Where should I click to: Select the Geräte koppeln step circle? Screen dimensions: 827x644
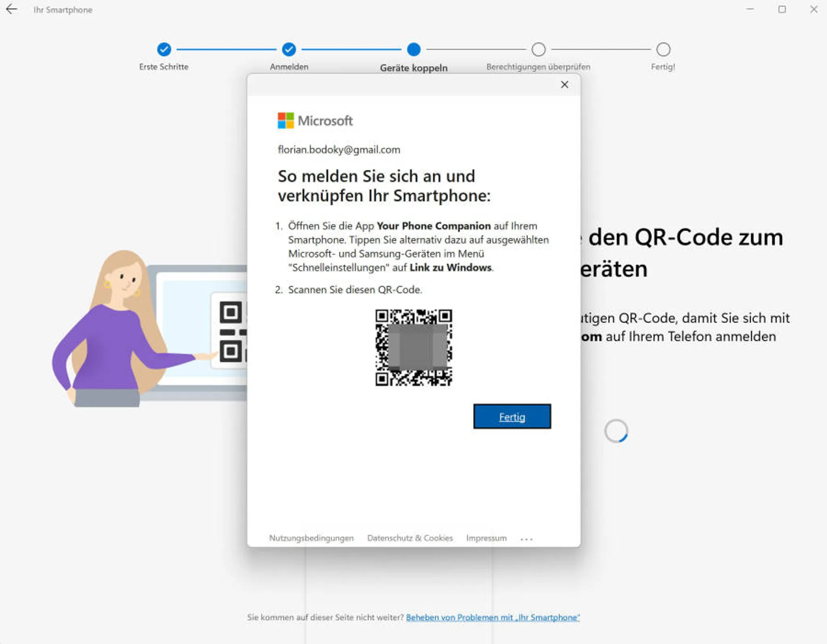pyautogui.click(x=413, y=49)
